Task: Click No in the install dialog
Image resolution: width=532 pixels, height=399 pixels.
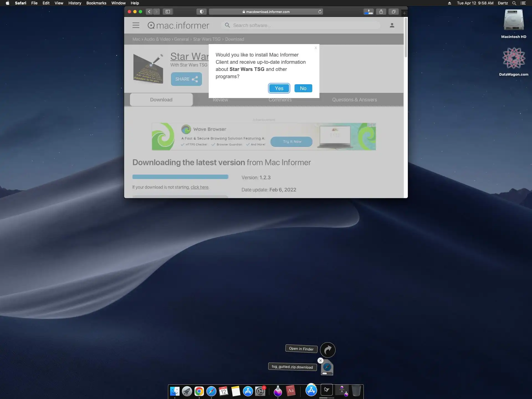Action: 303,88
